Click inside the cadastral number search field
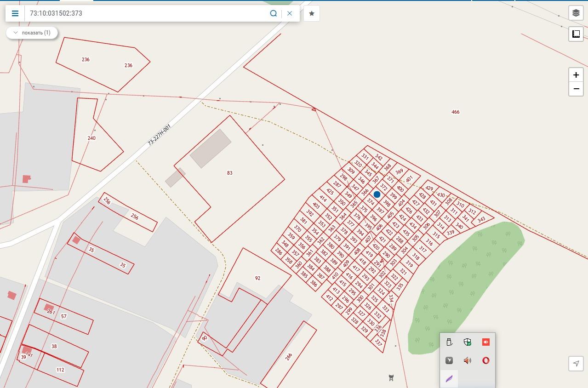Screen dimensions: 588x388 click(x=147, y=13)
